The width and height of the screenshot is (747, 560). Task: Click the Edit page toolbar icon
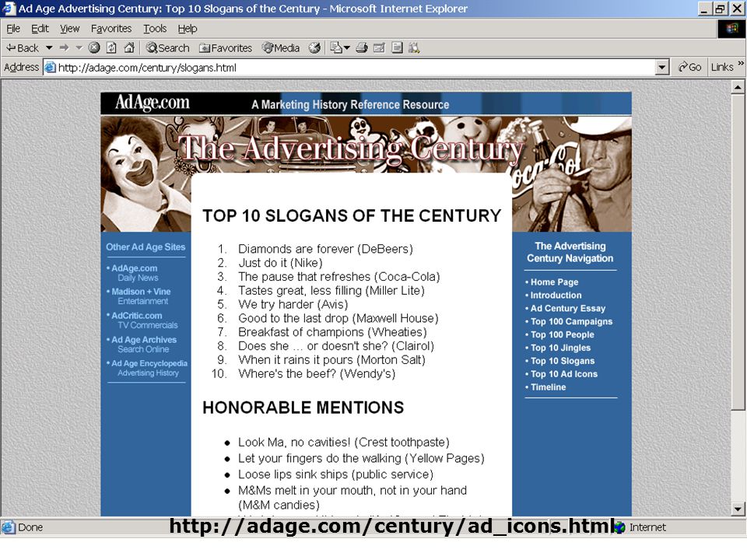(379, 47)
